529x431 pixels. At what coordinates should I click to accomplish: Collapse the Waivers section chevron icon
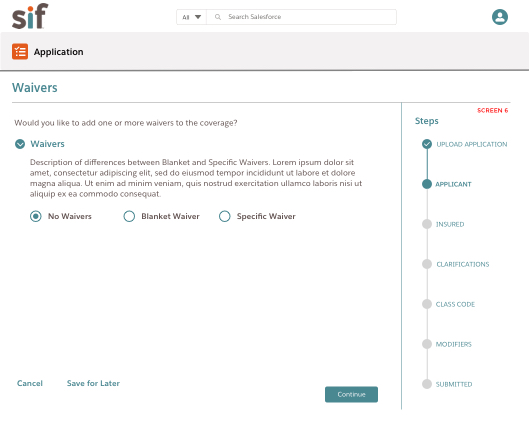[20, 144]
